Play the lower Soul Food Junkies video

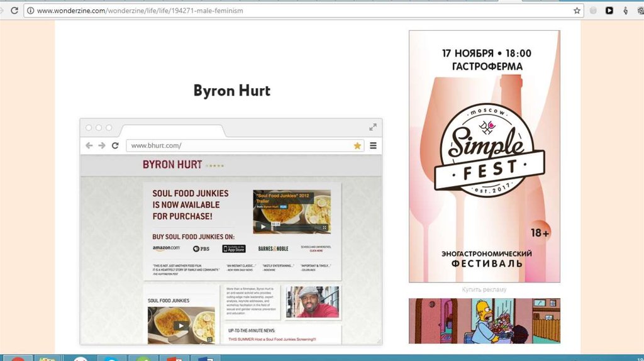[180, 326]
